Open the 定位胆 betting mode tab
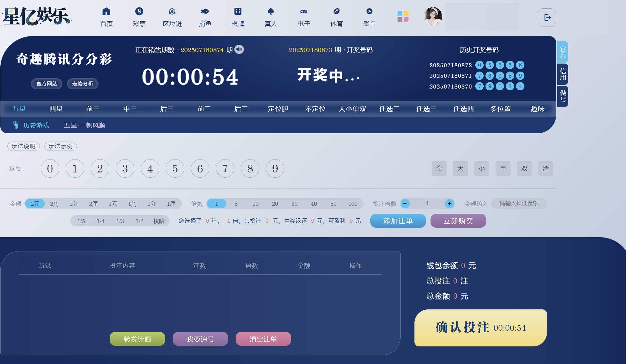Image resolution: width=626 pixels, height=364 pixels. pos(278,109)
